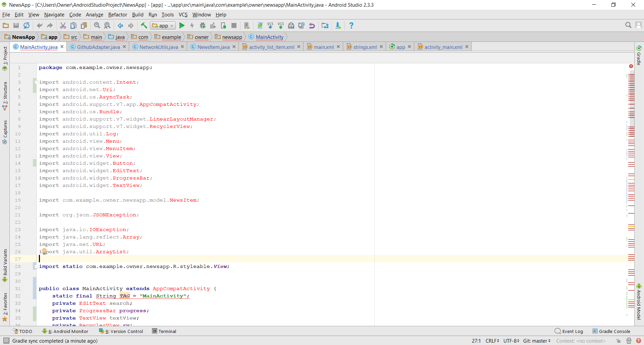The width and height of the screenshot is (644, 345).
Task: Click the Debug app bug icon
Action: (x=203, y=25)
